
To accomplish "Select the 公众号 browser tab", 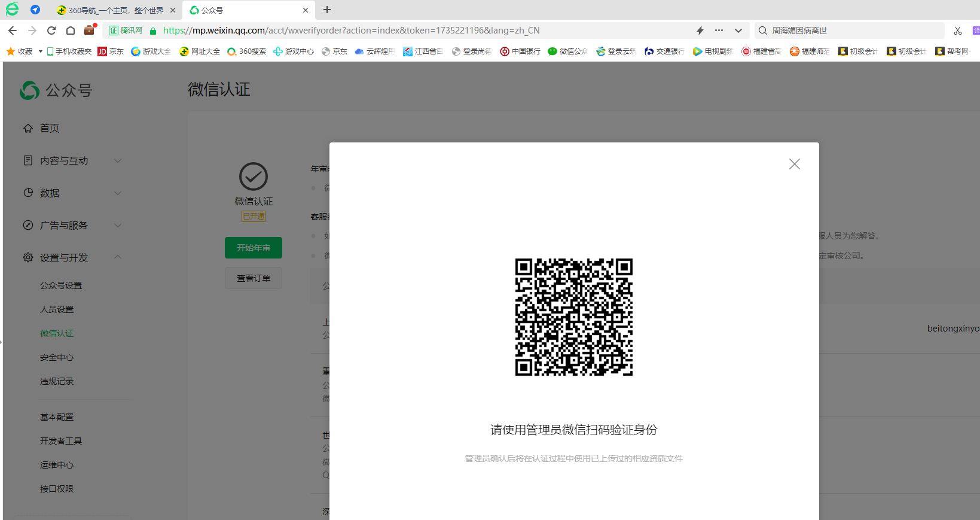I will click(x=248, y=10).
